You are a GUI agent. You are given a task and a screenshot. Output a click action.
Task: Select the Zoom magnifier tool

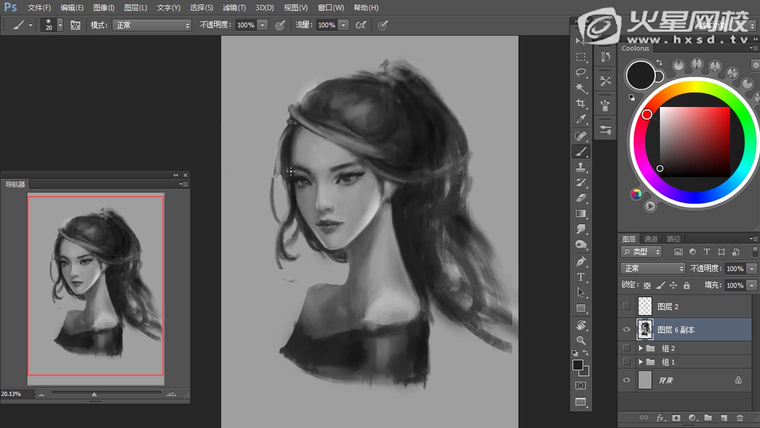pos(581,340)
